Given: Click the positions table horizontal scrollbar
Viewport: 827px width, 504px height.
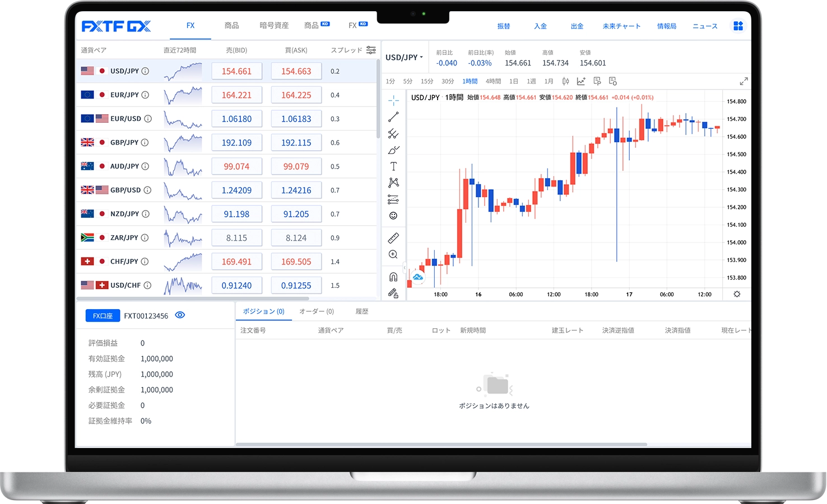Looking at the screenshot, I should click(442, 445).
